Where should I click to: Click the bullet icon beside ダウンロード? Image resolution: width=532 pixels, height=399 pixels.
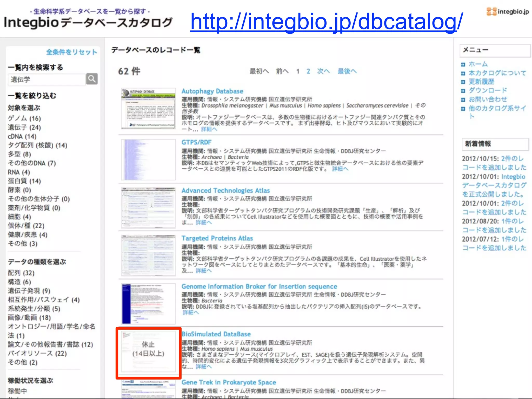463,91
